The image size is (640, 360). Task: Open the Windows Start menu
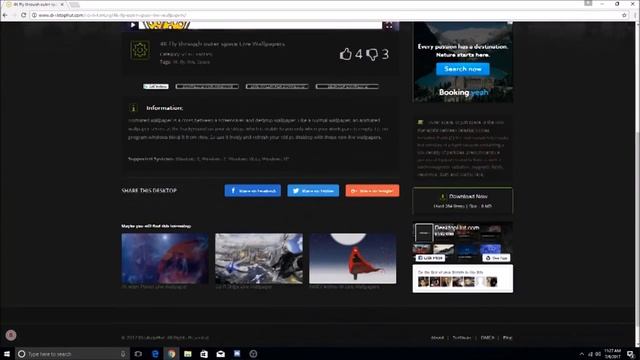(7, 354)
